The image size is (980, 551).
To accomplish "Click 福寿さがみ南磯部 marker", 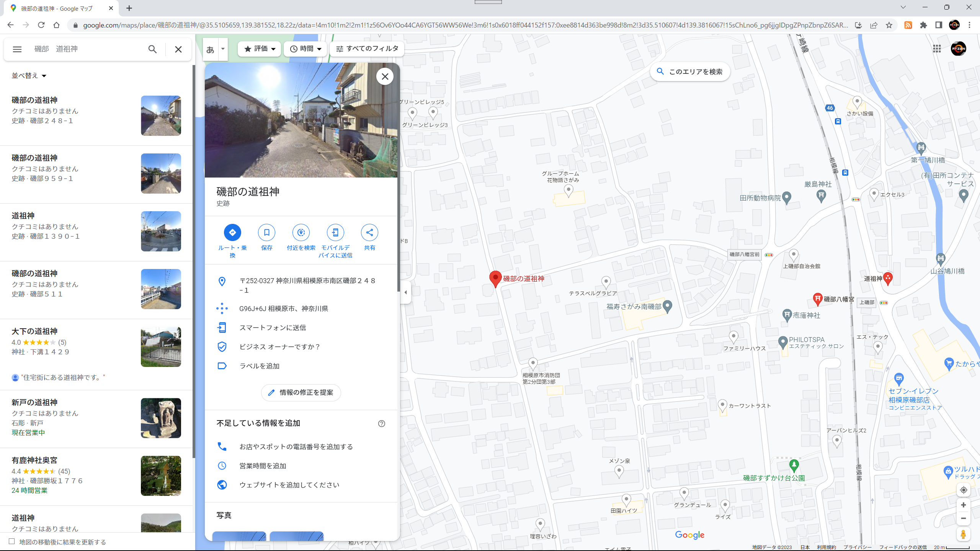I will tap(667, 306).
